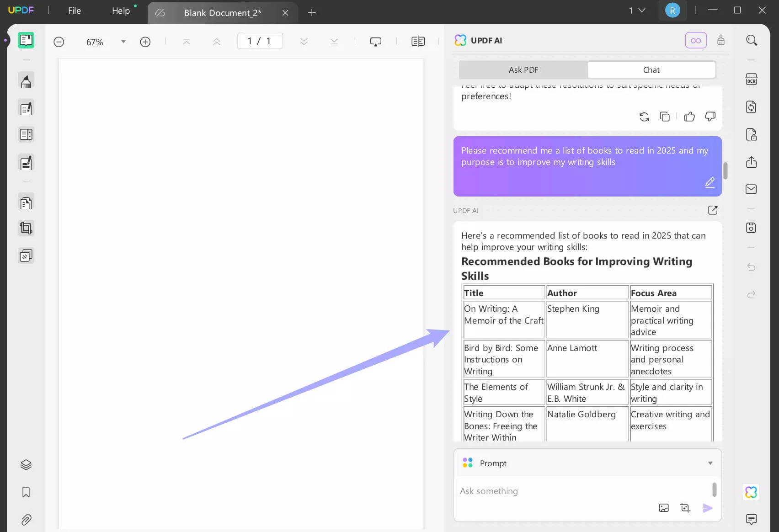Zoom out with the minus icon
The width and height of the screenshot is (779, 532).
(59, 42)
